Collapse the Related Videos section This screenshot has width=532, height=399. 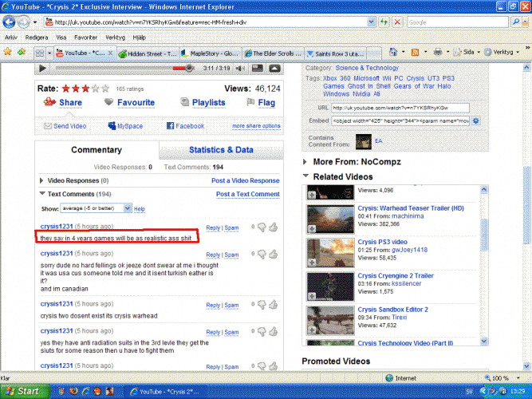point(306,176)
